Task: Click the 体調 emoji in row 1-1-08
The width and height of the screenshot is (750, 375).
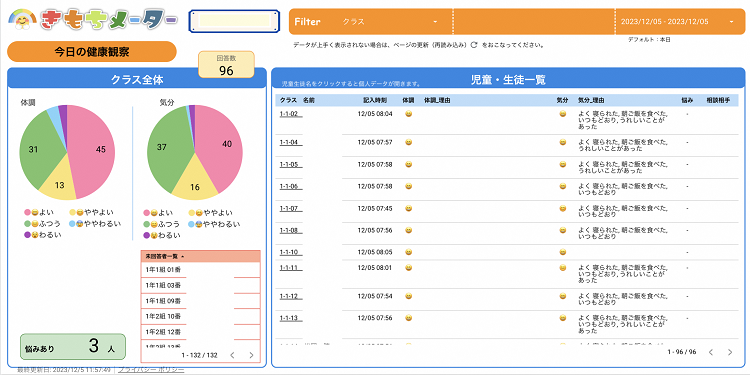Action: click(x=408, y=230)
